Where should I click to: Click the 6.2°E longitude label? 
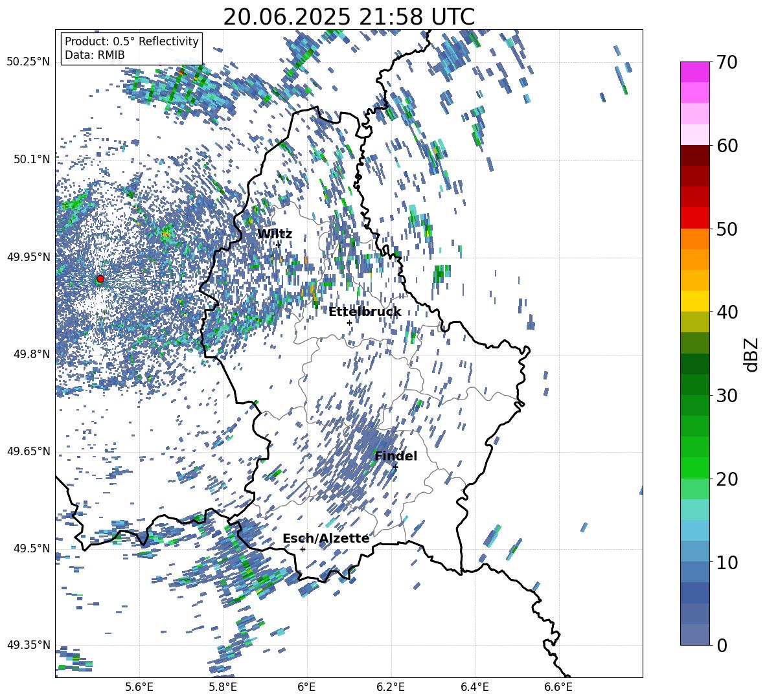(x=391, y=687)
